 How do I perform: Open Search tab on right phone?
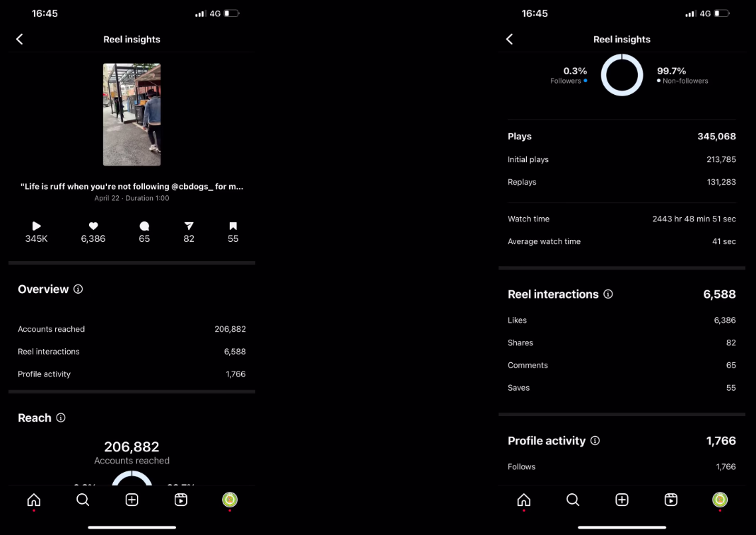coord(573,500)
